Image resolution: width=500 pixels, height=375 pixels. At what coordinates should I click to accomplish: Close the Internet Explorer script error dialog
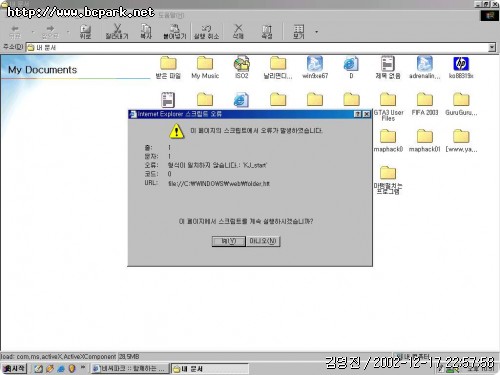366,114
